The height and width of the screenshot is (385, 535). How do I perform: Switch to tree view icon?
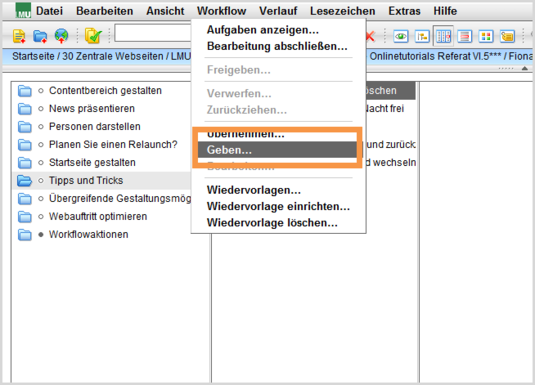pyautogui.click(x=422, y=36)
